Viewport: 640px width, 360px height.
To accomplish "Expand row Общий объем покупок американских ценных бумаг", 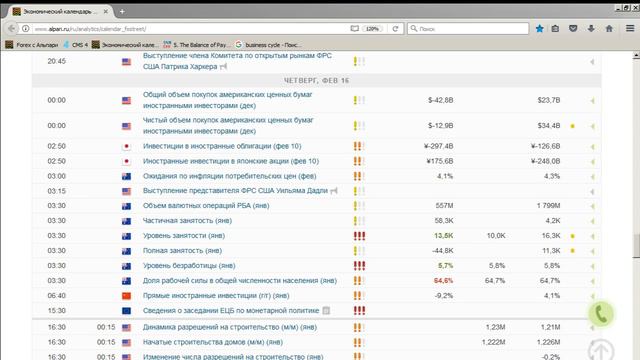I will point(592,101).
